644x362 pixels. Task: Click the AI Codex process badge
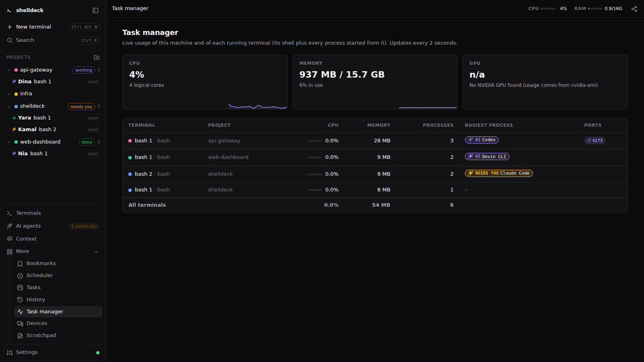(482, 140)
